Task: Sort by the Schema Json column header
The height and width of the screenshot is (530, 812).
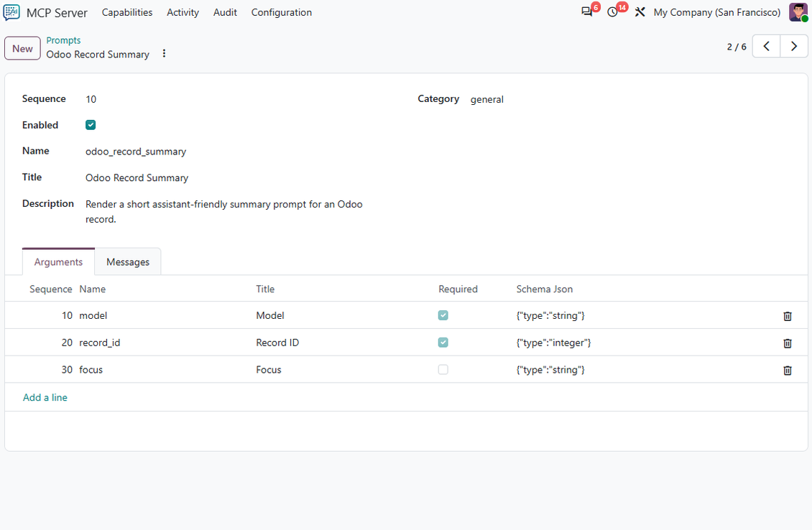Action: (x=544, y=289)
